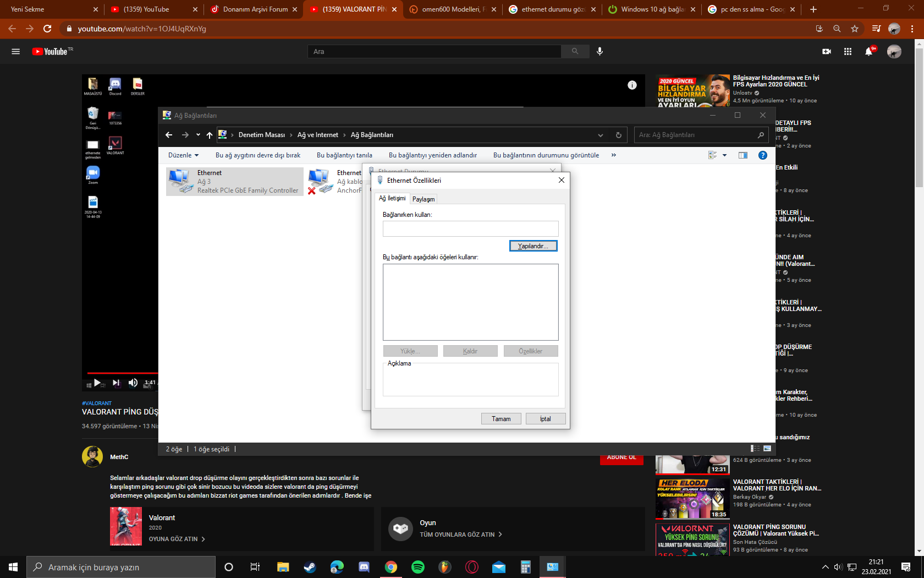Viewport: 924px width, 578px height.
Task: Focus Windows taskbar search box
Action: click(x=121, y=567)
